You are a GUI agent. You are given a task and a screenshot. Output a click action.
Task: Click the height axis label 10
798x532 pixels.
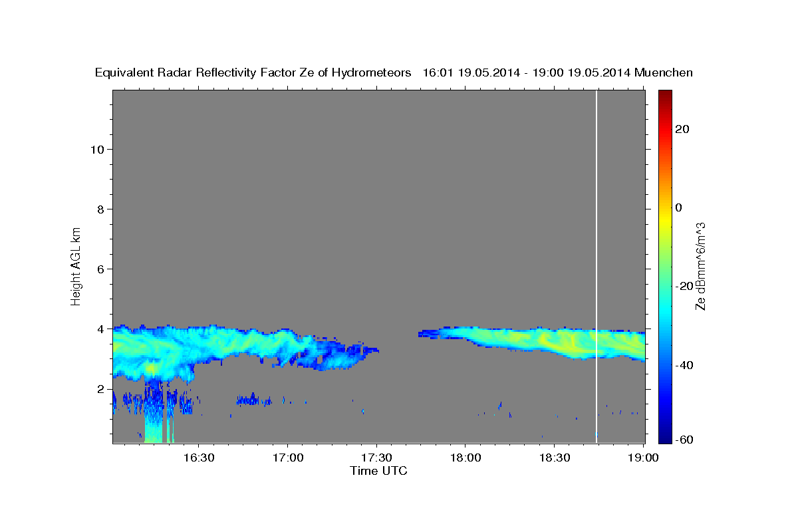(97, 149)
